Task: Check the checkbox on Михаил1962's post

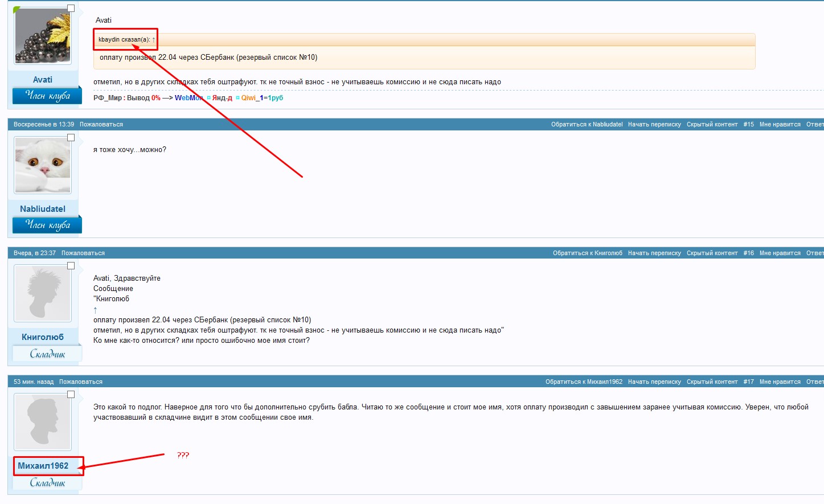Action: 71,395
